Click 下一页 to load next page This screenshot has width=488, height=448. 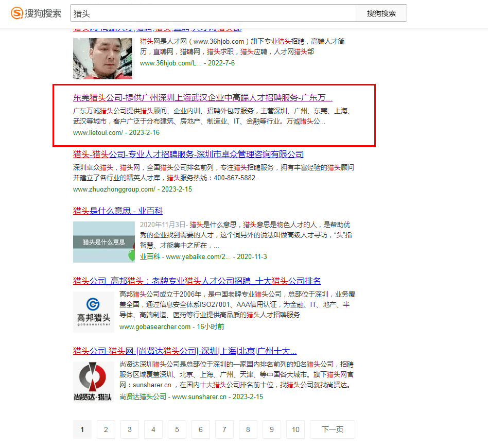pos(332,429)
